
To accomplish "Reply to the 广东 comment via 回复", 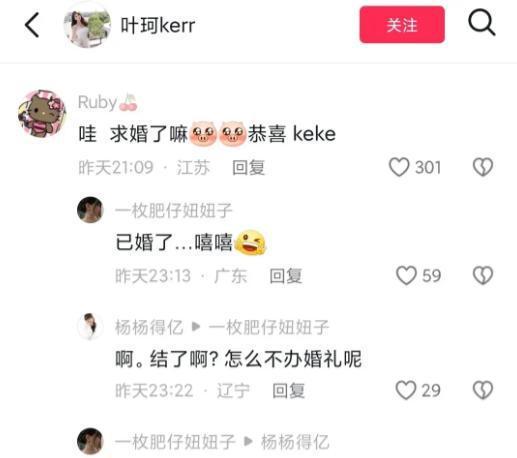I will pyautogui.click(x=286, y=276).
